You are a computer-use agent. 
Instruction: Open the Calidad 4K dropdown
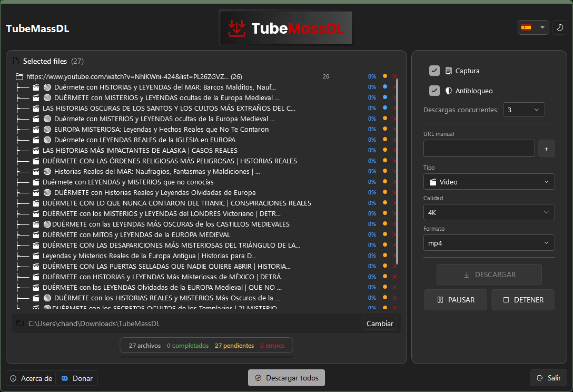pos(489,212)
